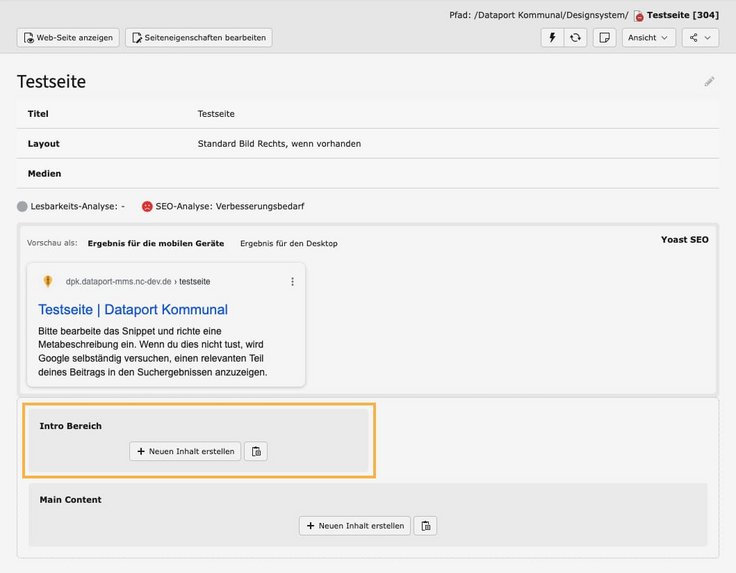Click the Web-Seite anzeigen button
Screen dimensions: 736x573
(x=68, y=38)
